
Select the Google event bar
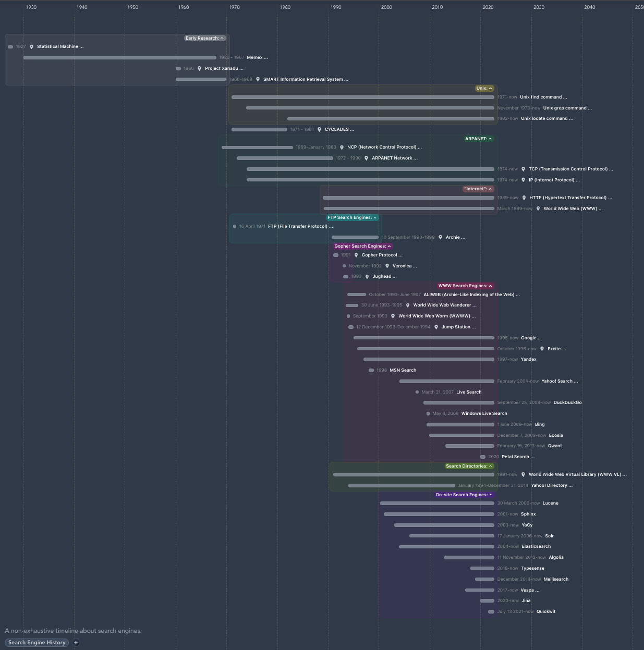424,338
